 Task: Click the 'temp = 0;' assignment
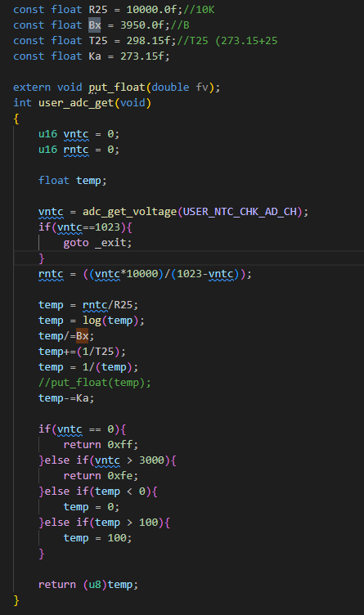click(92, 507)
